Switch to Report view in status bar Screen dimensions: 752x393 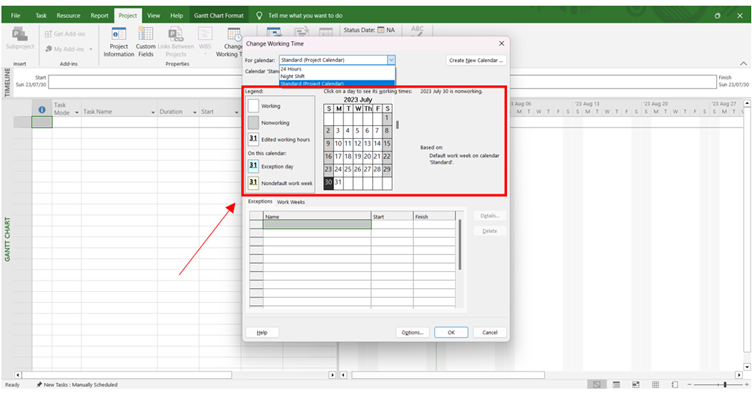pos(674,384)
